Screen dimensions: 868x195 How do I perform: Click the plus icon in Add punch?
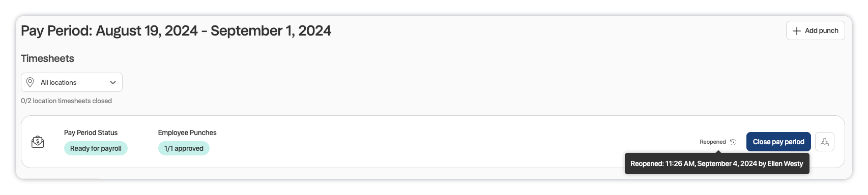pos(797,30)
